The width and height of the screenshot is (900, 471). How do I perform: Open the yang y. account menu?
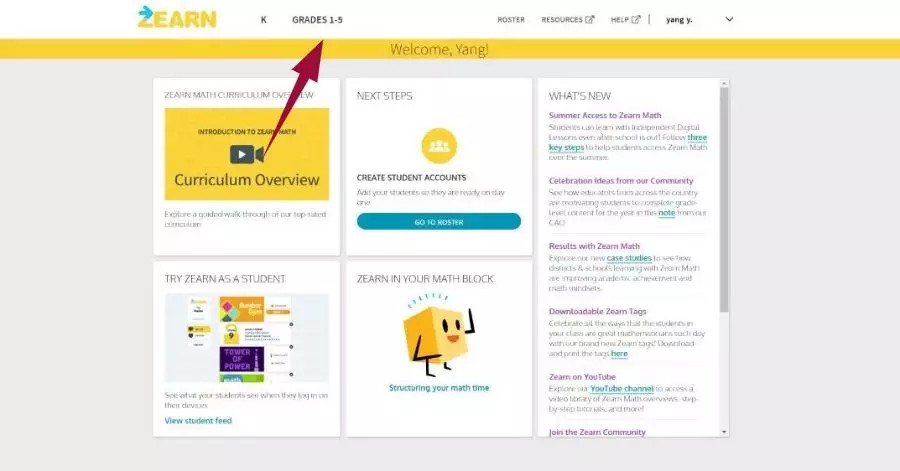click(680, 20)
